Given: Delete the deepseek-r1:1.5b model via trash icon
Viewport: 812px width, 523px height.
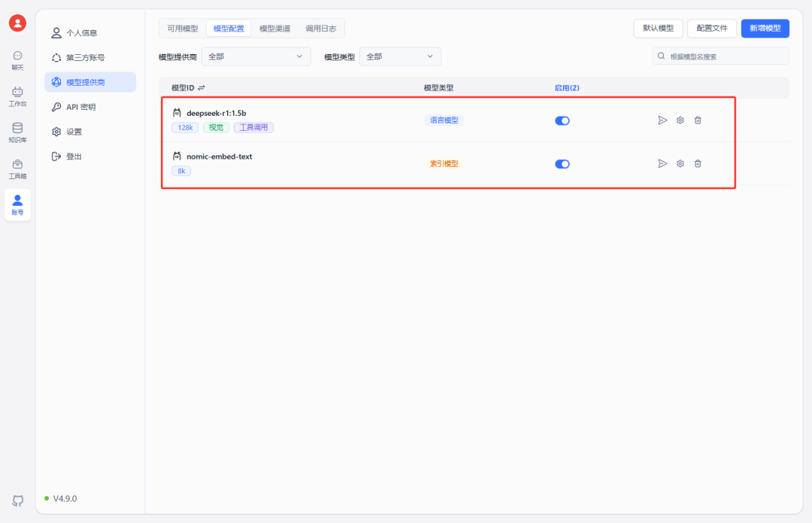Looking at the screenshot, I should [698, 120].
